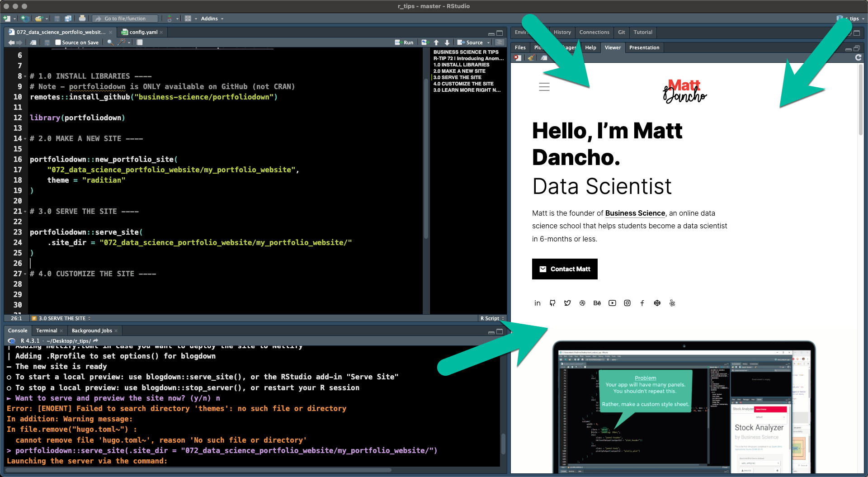The image size is (868, 477).
Task: Jump to next section with down arrow
Action: click(x=447, y=43)
